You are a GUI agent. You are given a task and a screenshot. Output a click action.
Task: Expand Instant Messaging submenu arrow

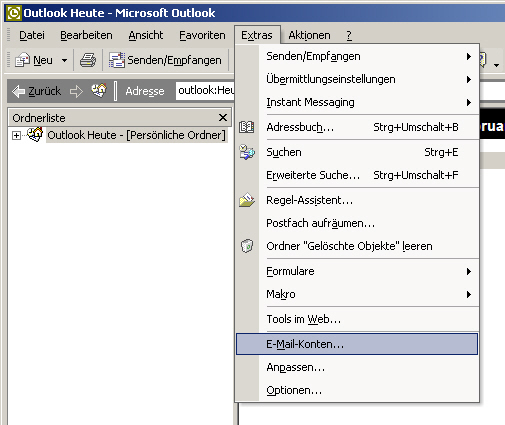point(469,102)
